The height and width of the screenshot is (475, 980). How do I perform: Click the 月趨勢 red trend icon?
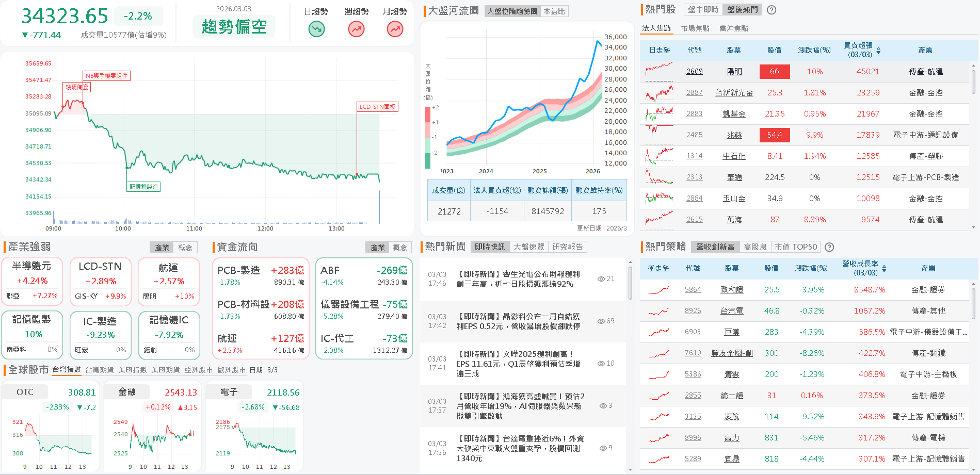coord(394,29)
